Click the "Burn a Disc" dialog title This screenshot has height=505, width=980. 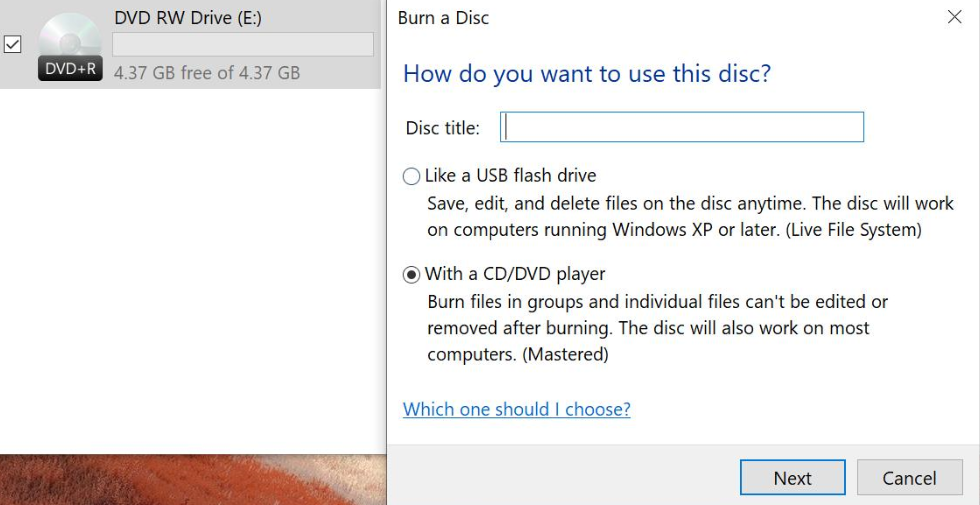[443, 18]
